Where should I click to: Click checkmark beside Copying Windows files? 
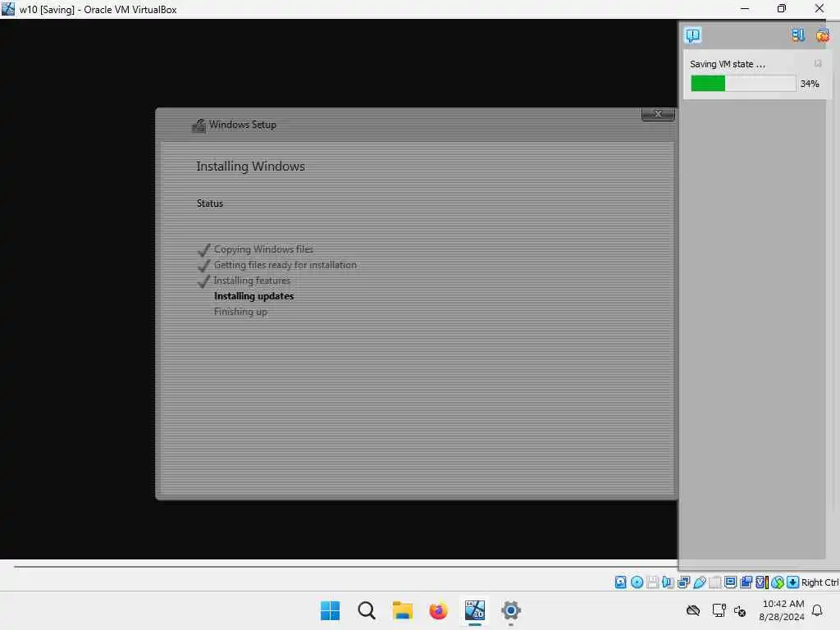click(x=203, y=249)
